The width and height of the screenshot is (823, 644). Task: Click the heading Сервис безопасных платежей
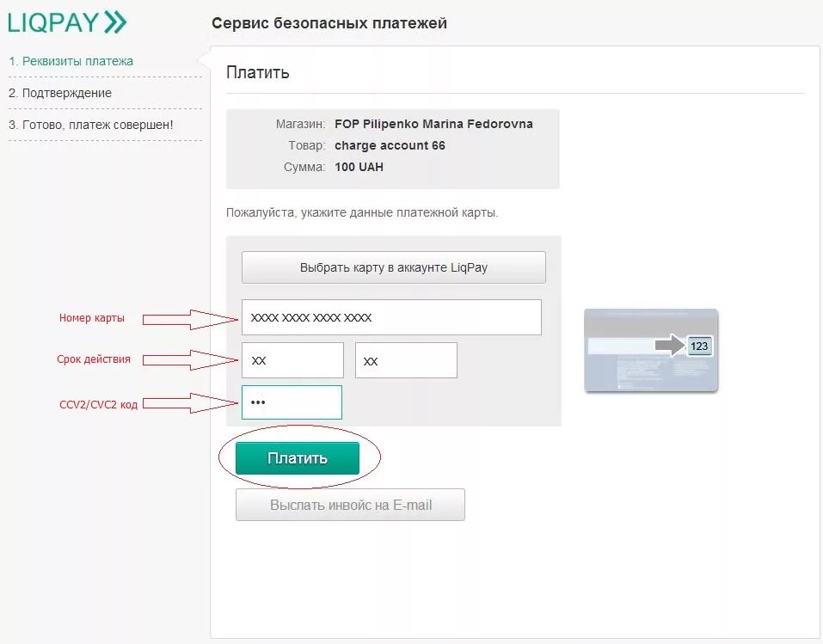[x=329, y=22]
